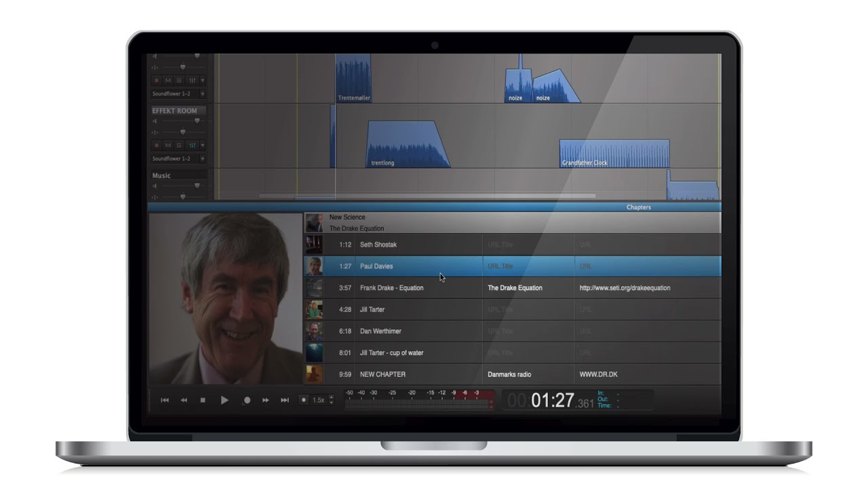The width and height of the screenshot is (868, 488).
Task: Click the 4:28 Jill Tarter chapter thumbnail
Action: click(x=314, y=310)
